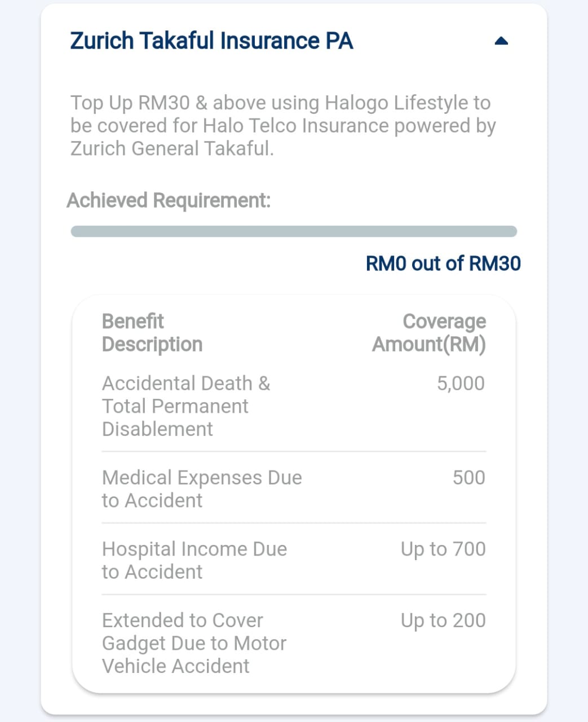Click the Coverage Amount(RM) column header
The height and width of the screenshot is (722, 588).
pyautogui.click(x=429, y=333)
